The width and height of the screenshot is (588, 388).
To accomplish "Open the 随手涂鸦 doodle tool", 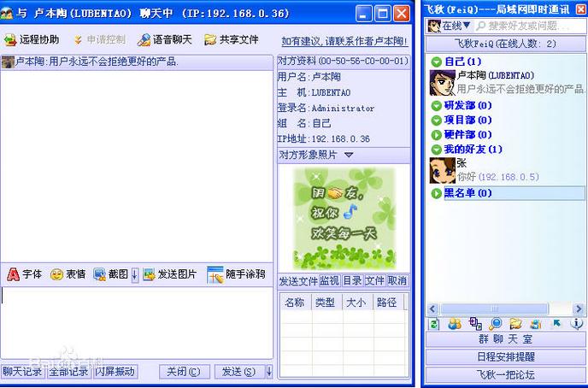I will (236, 274).
